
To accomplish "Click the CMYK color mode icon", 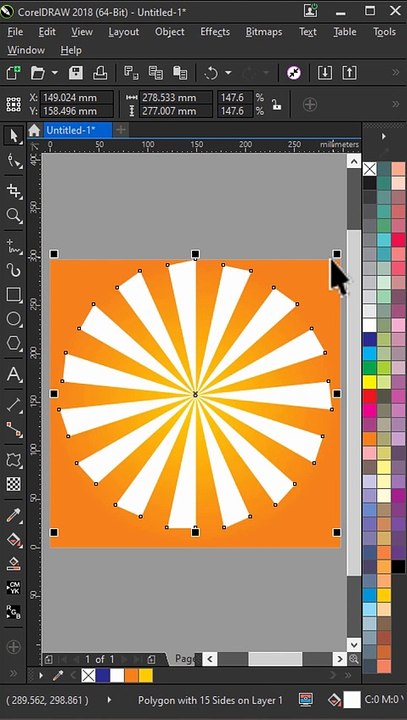I will click(x=13, y=588).
